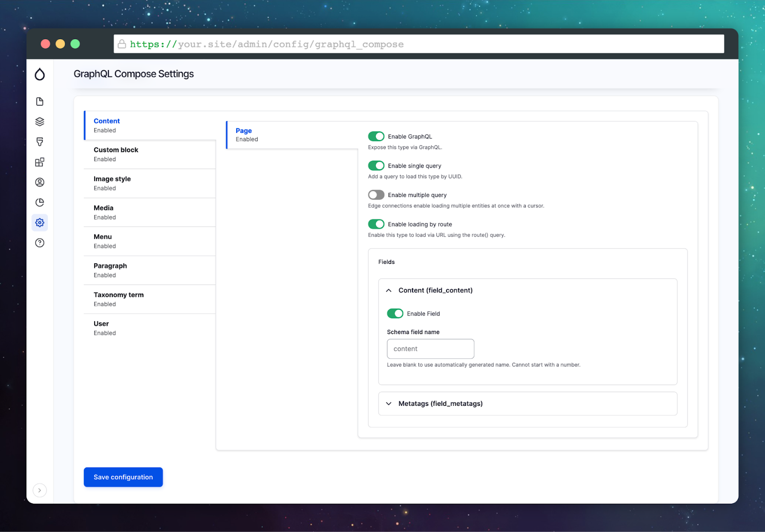Focus the Schema field name input
The height and width of the screenshot is (532, 765).
coord(430,349)
